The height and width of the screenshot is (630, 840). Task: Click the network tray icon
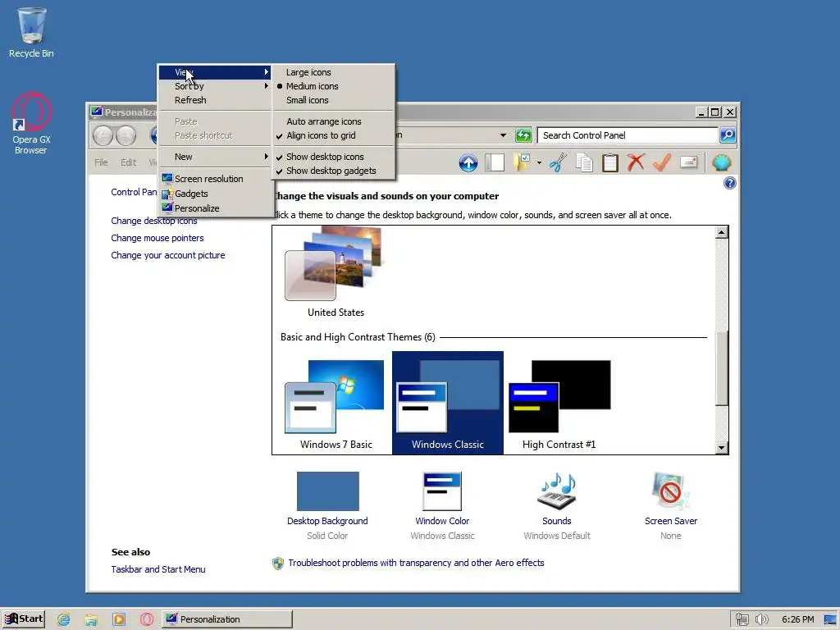742,619
